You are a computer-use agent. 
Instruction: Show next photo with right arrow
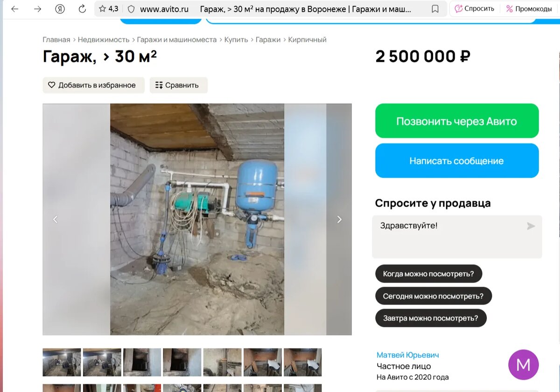coord(339,219)
